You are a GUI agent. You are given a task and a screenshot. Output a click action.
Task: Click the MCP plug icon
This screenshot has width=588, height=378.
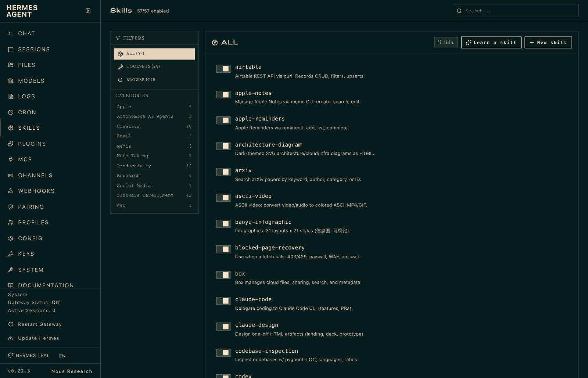[x=11, y=159]
